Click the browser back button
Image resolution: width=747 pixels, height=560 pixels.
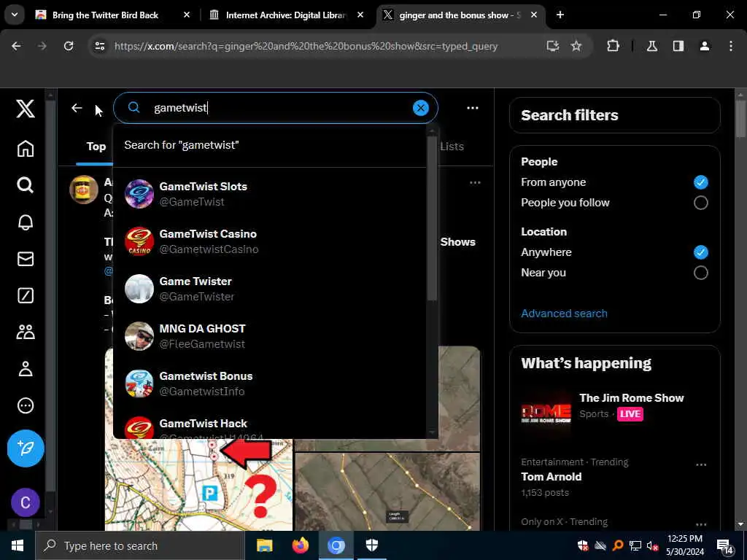tap(16, 46)
